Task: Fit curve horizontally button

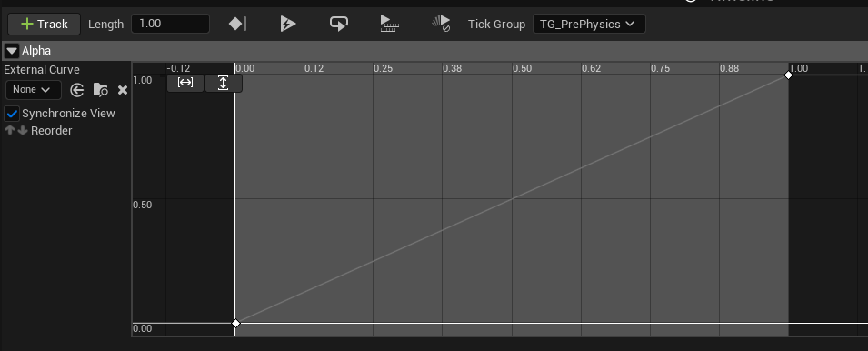Action: click(x=185, y=83)
